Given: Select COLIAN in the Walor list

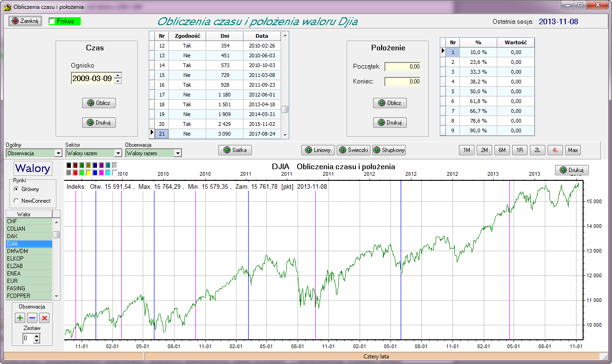Looking at the screenshot, I should (29, 229).
